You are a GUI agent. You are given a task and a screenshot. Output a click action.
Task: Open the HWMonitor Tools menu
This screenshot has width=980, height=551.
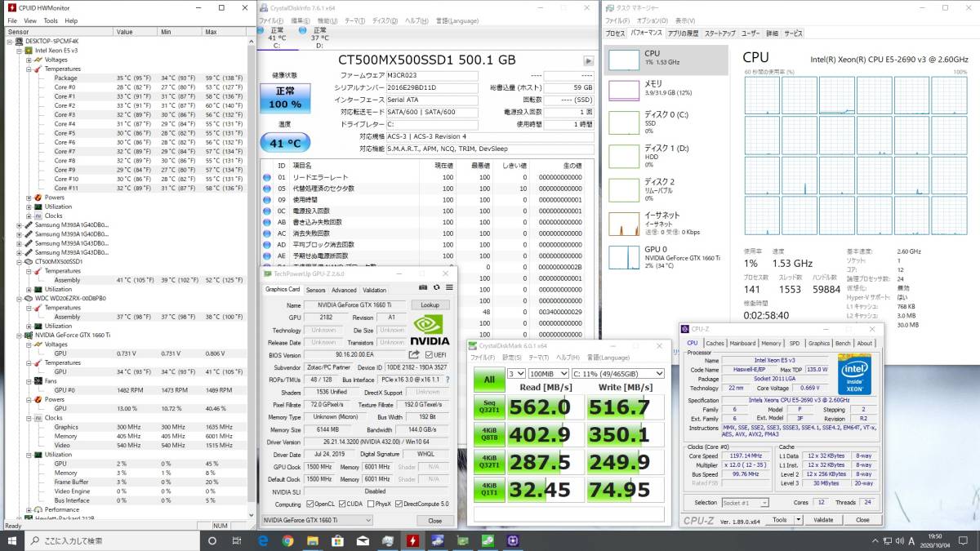pyautogui.click(x=51, y=20)
